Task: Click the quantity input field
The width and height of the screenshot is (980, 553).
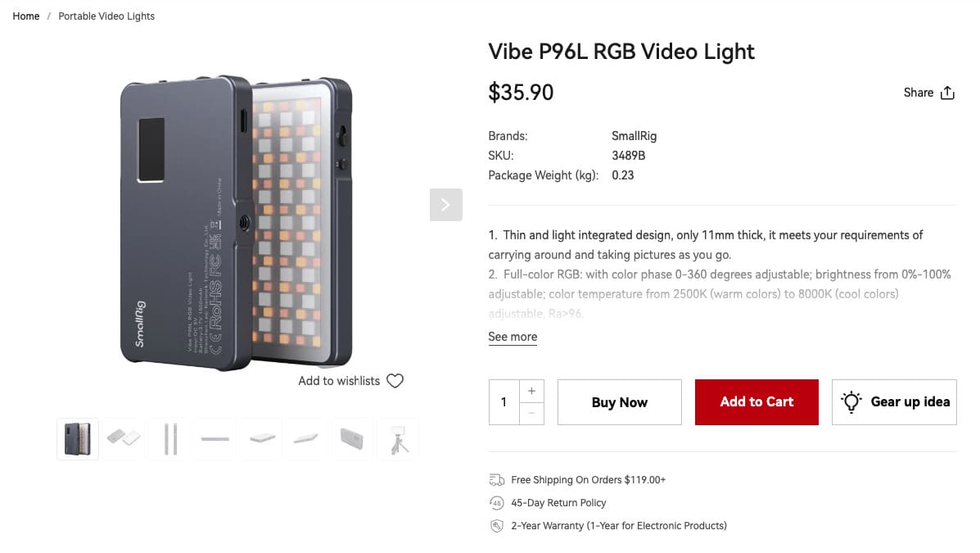Action: pos(504,402)
